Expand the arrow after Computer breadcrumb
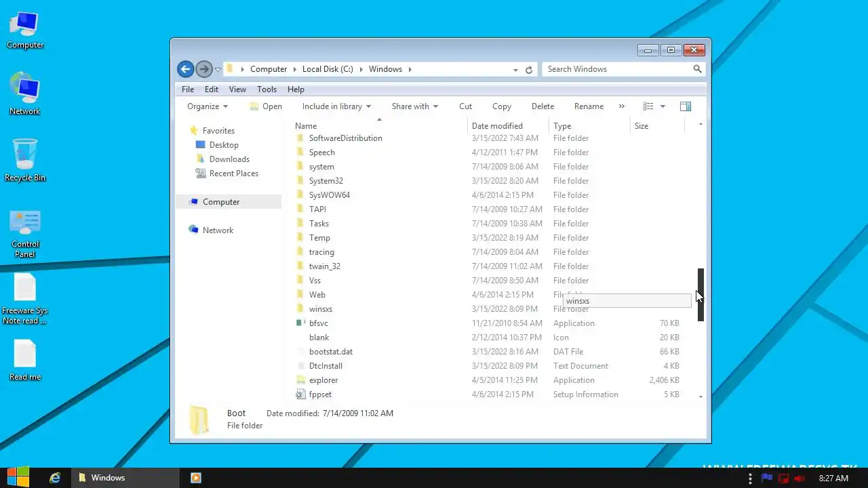Viewport: 868px width, 488px height. (x=294, y=69)
